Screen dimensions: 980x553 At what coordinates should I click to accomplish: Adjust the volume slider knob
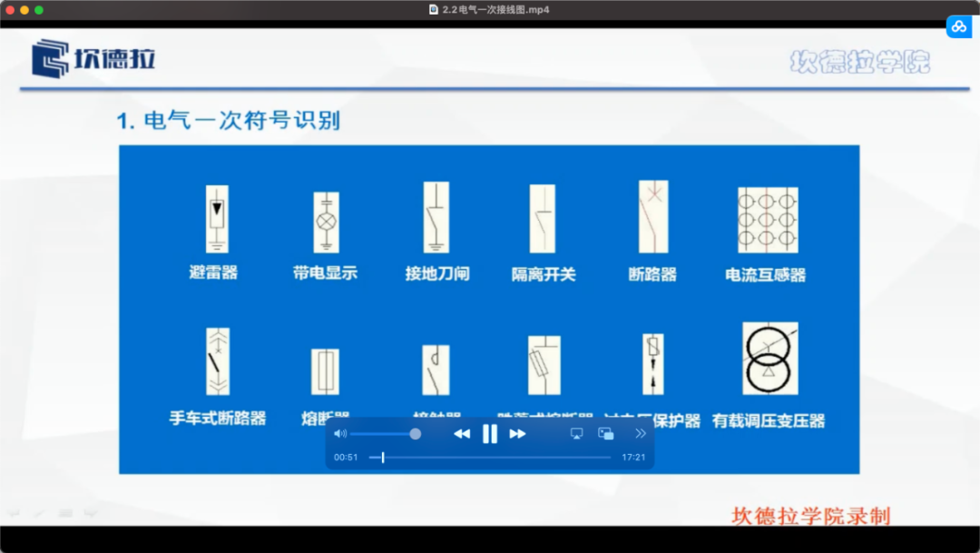coord(415,434)
